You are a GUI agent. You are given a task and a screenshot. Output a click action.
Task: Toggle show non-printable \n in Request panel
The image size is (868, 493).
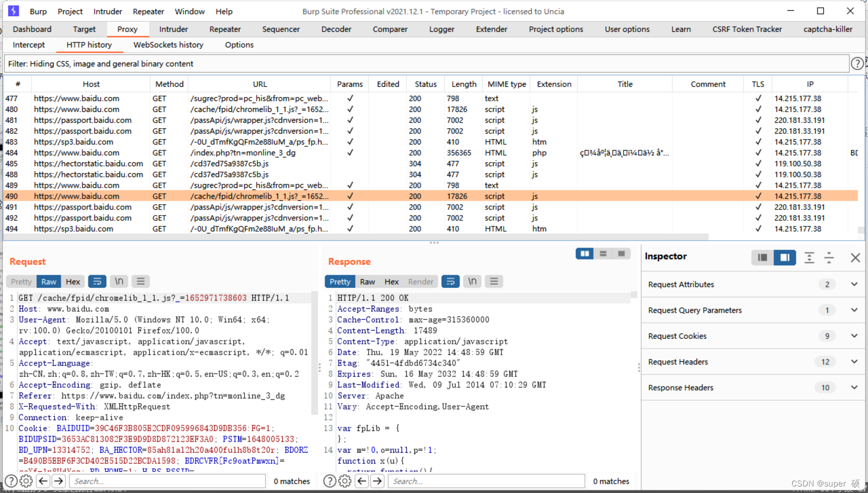(x=119, y=281)
